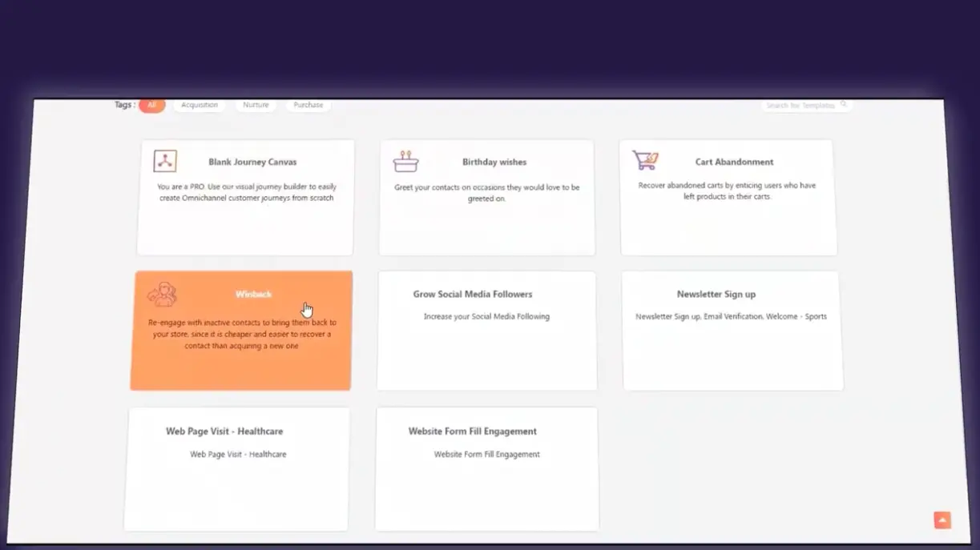Open the Web Page Visit - Healthcare template
Screen dimensions: 980x550
[x=224, y=432]
